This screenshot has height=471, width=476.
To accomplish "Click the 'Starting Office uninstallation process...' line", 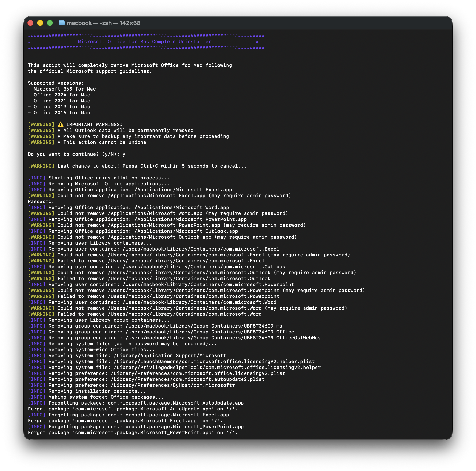I will pos(109,178).
